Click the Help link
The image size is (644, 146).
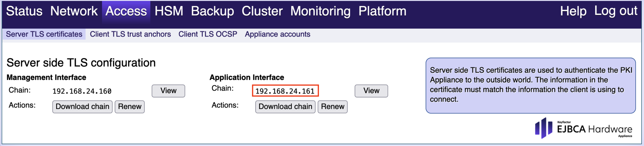[x=573, y=11]
